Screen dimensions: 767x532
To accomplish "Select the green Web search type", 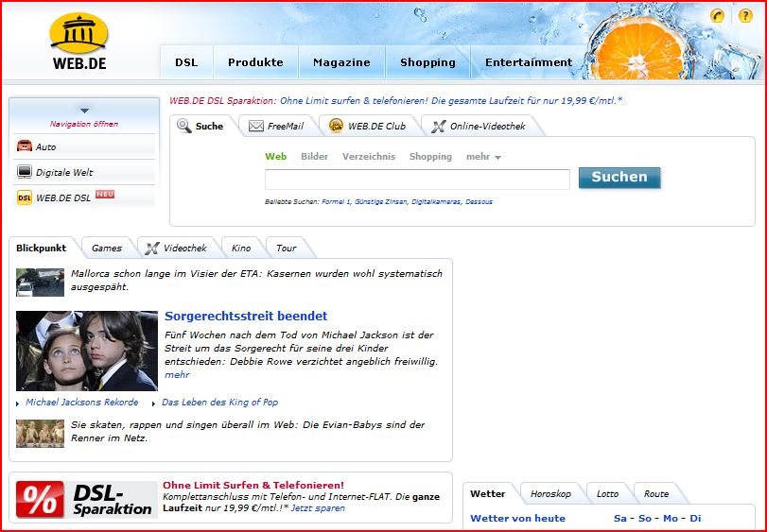I will click(x=276, y=156).
